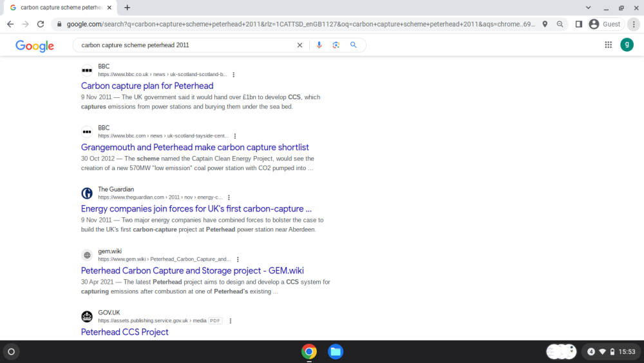
Task: Click BBC favicon of Carbon capture plan result
Action: (x=87, y=70)
